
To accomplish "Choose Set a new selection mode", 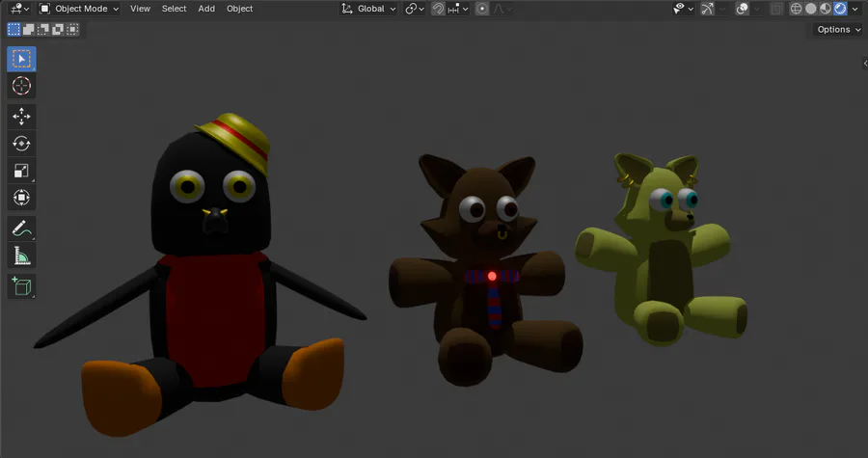I will [x=14, y=29].
